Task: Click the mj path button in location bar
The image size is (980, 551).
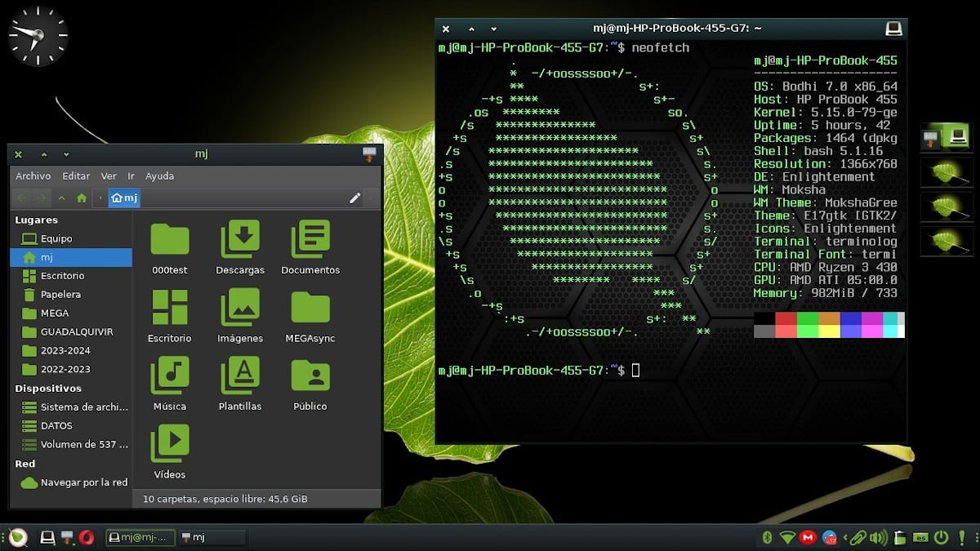Action: pos(124,198)
